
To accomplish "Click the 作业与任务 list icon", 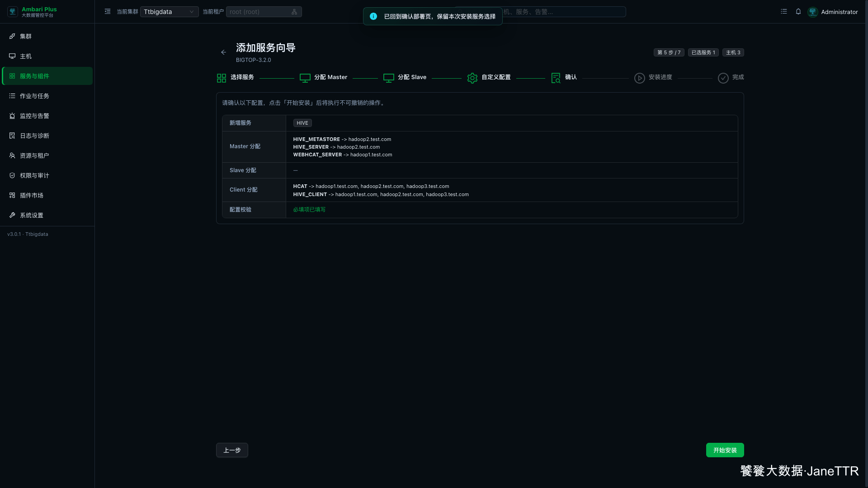I will coord(12,96).
